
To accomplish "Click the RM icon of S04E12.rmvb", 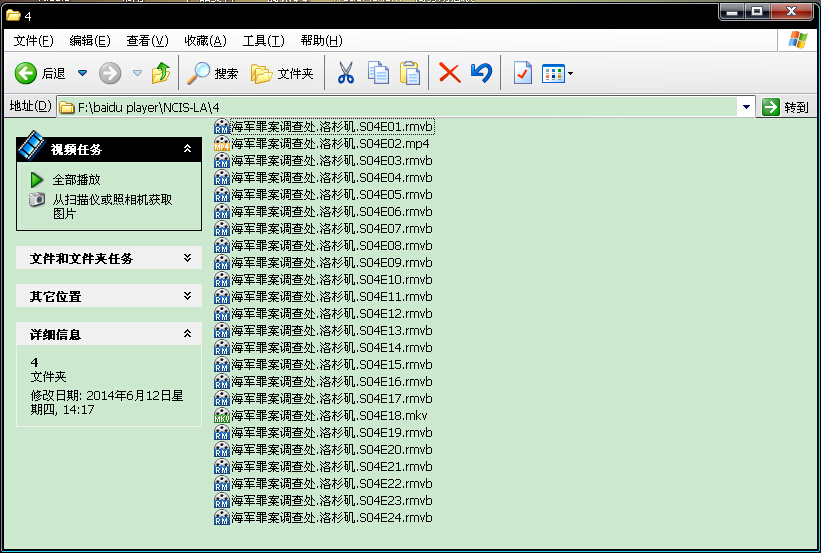I will pyautogui.click(x=222, y=314).
